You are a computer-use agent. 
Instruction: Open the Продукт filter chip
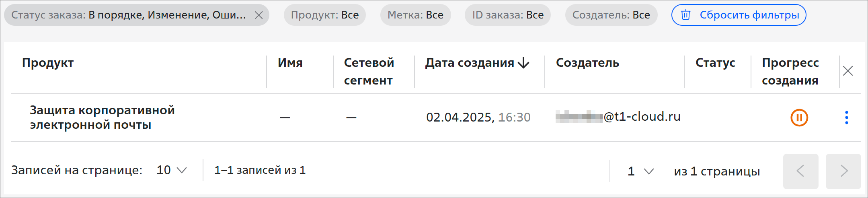tap(325, 15)
